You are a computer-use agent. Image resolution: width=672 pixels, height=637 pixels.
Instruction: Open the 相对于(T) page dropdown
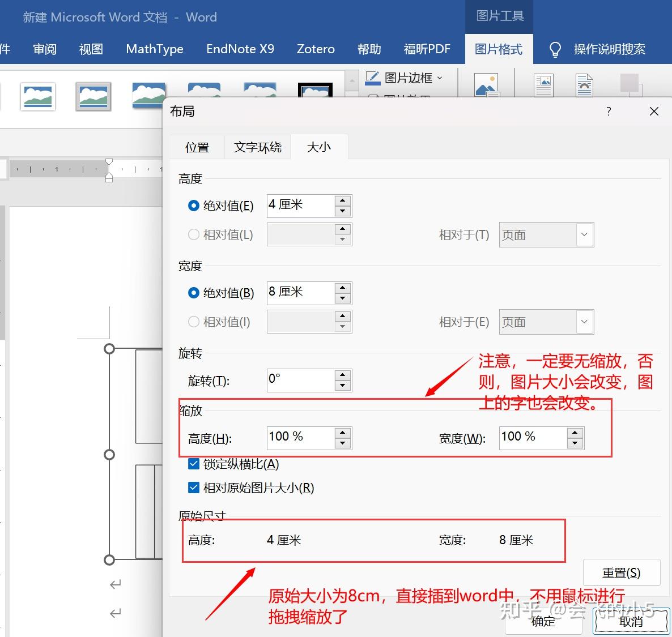(x=584, y=234)
